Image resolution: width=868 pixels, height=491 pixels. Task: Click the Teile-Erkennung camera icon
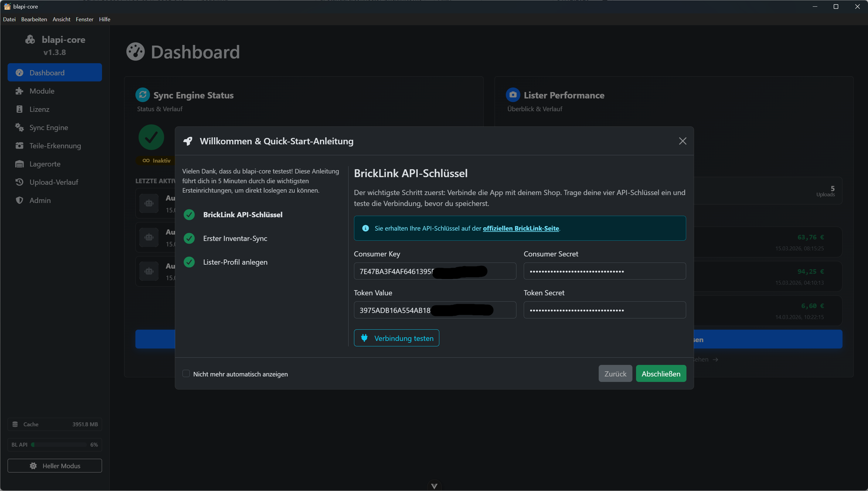pos(19,146)
